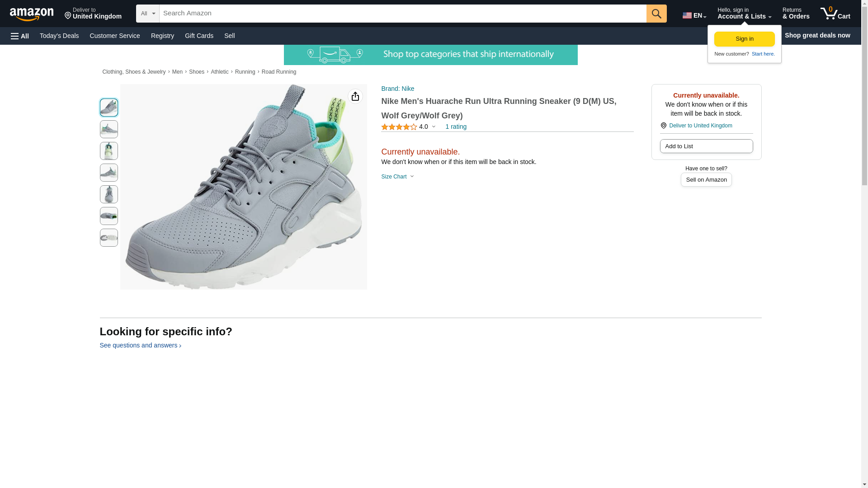Click the Amazon logo

click(32, 14)
